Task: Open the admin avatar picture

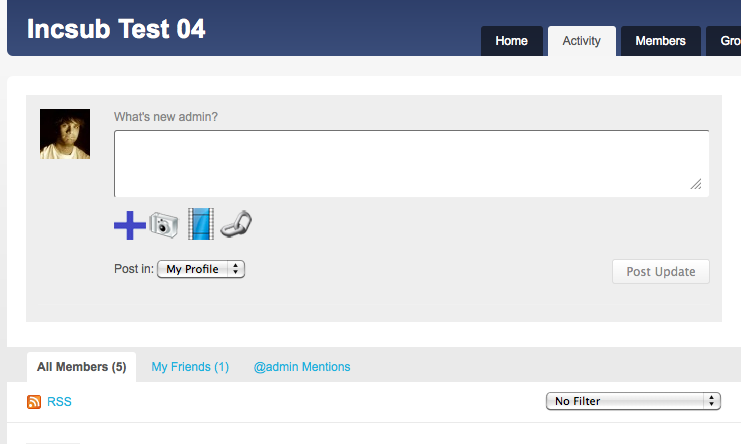Action: click(65, 134)
